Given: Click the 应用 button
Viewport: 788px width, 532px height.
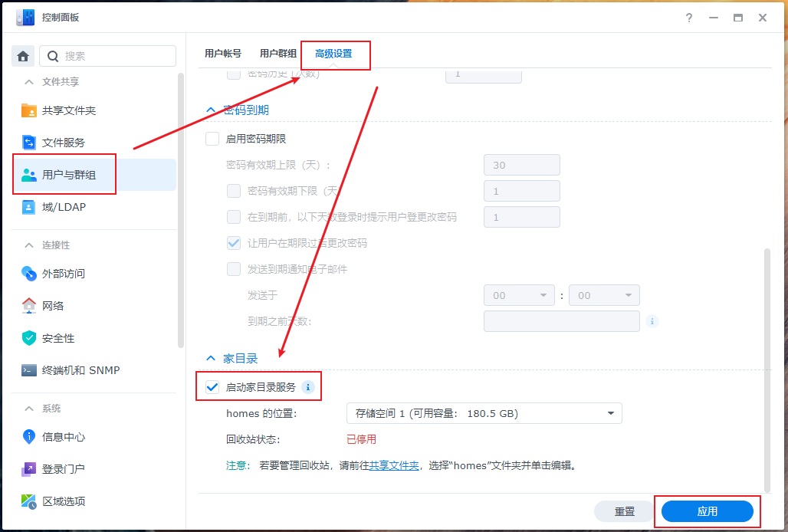Looking at the screenshot, I should point(707,511).
